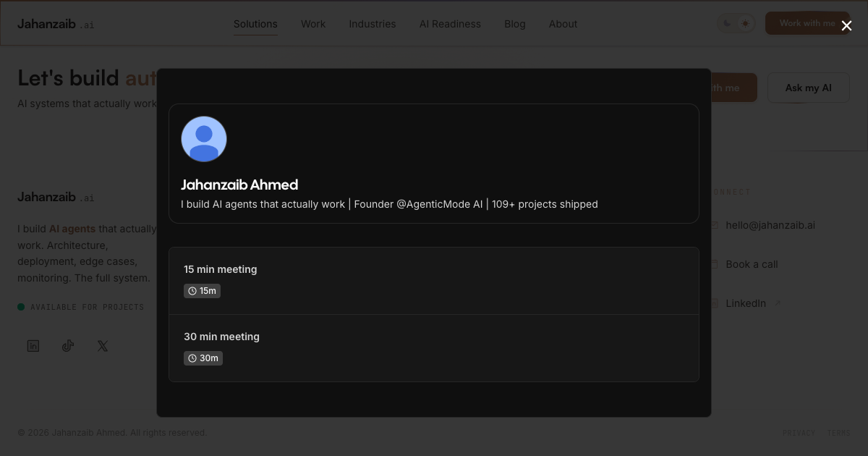Image resolution: width=868 pixels, height=456 pixels.
Task: Click the clock icon in the 30m badge
Action: [192, 358]
